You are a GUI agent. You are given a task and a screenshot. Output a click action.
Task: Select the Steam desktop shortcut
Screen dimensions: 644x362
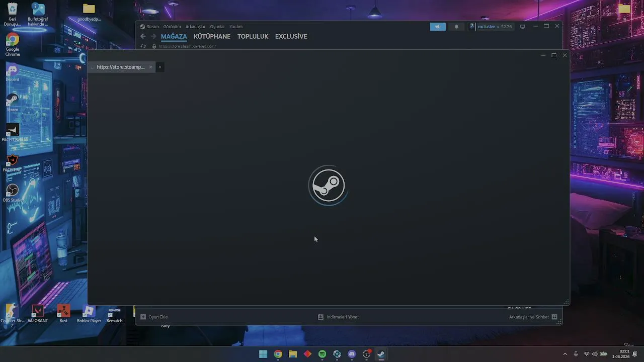pos(13,103)
